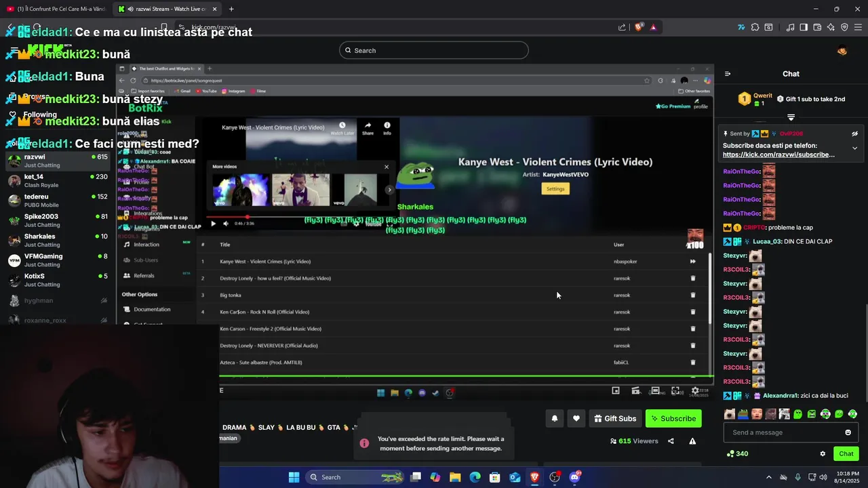
Task: Open the emoji picker in message box
Action: click(848, 432)
